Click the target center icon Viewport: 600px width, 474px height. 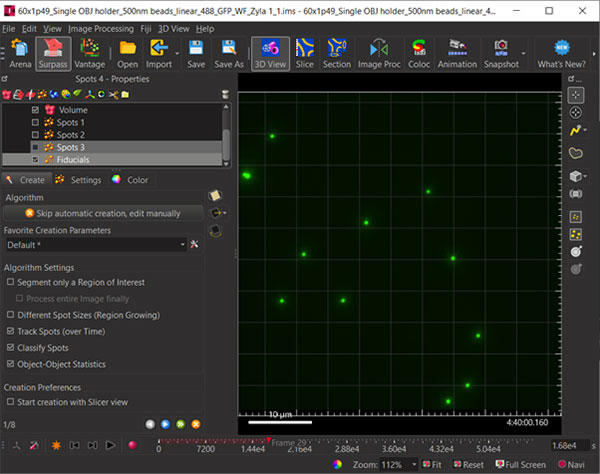(576, 251)
